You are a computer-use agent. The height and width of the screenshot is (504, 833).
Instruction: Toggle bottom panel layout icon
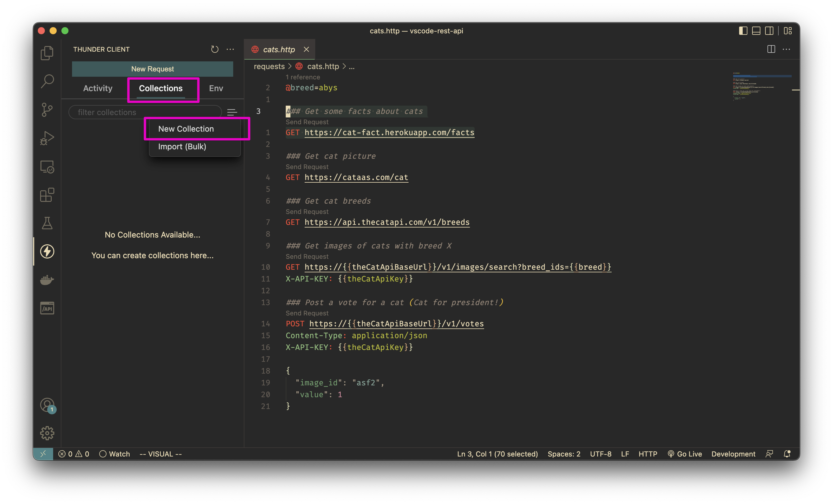pos(756,31)
